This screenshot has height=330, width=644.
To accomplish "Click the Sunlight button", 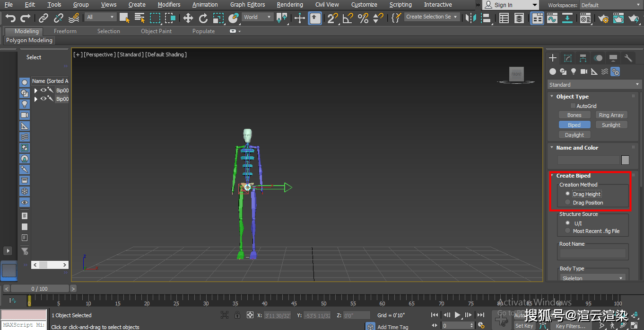I will click(x=611, y=125).
